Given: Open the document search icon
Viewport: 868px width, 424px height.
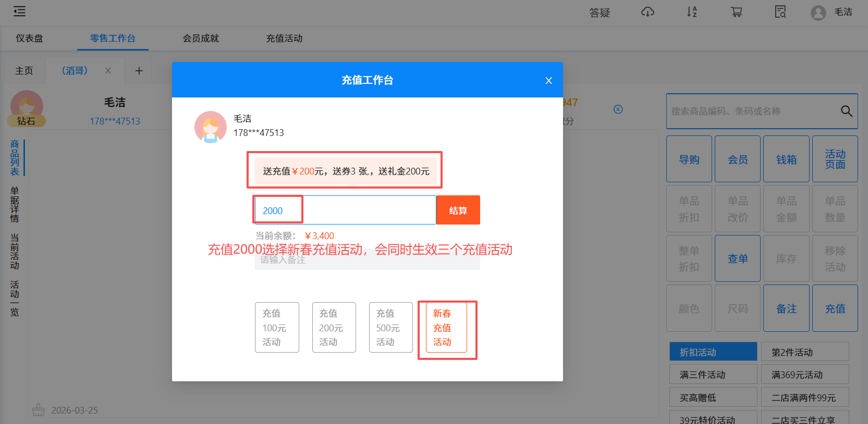Looking at the screenshot, I should click(x=780, y=11).
